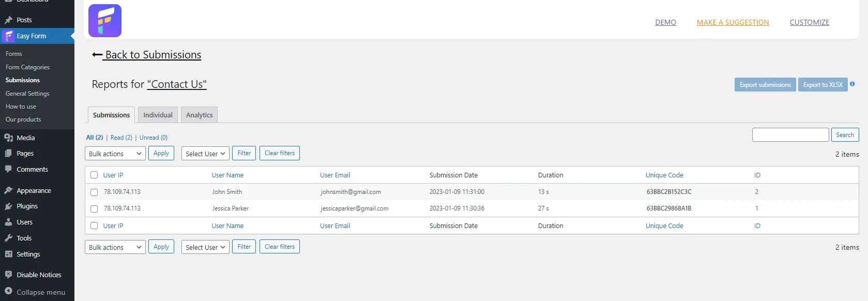Check the John Smith submission checkbox

click(94, 192)
